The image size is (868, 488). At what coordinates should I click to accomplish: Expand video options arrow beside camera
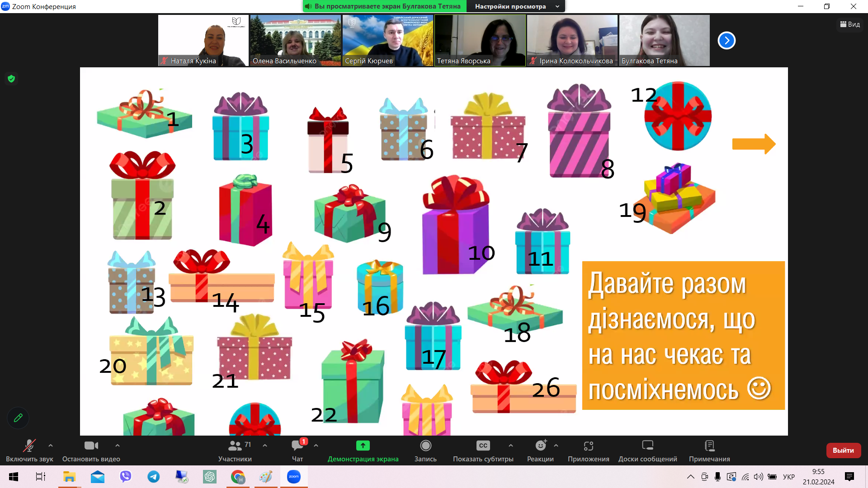(118, 446)
